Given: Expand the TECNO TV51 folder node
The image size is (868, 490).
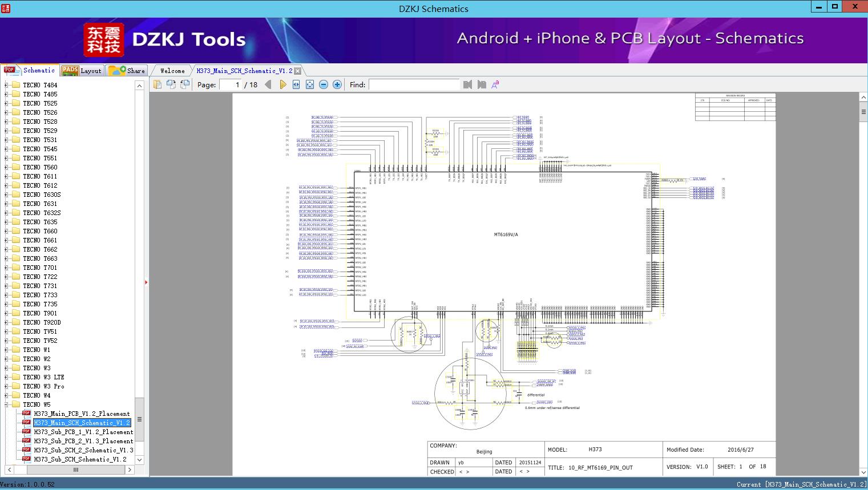Looking at the screenshot, I should click(6, 331).
